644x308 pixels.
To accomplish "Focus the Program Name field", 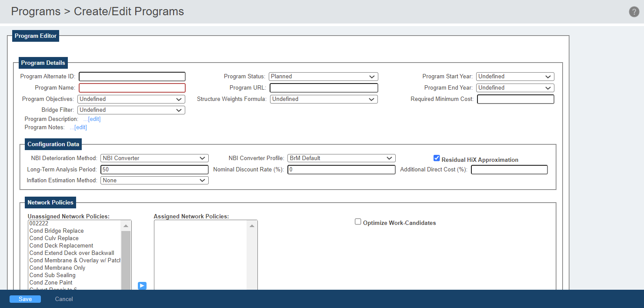I will pyautogui.click(x=132, y=88).
